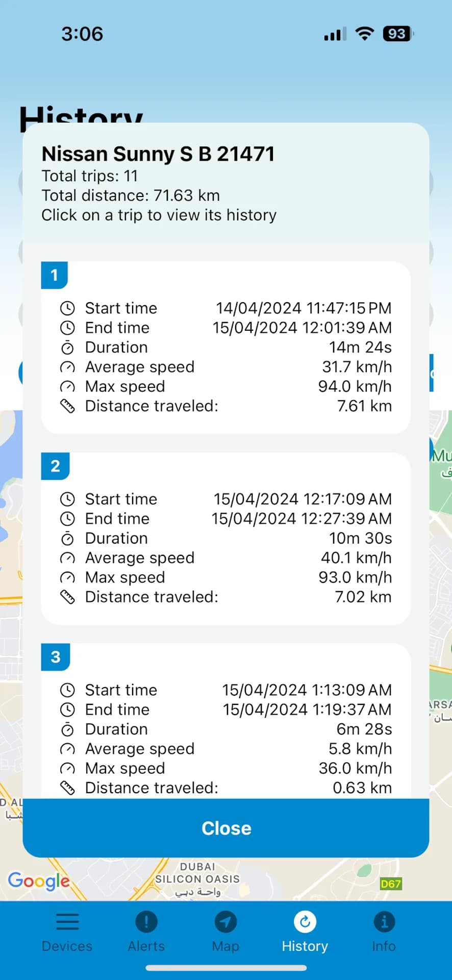The height and width of the screenshot is (980, 452).
Task: Close the trip history dialog
Action: pos(226,828)
